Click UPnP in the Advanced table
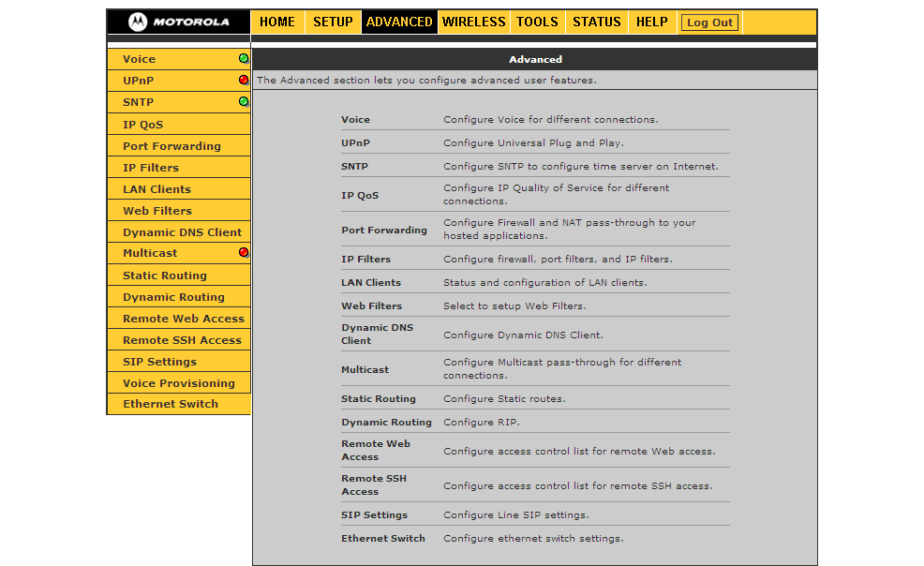 point(355,143)
